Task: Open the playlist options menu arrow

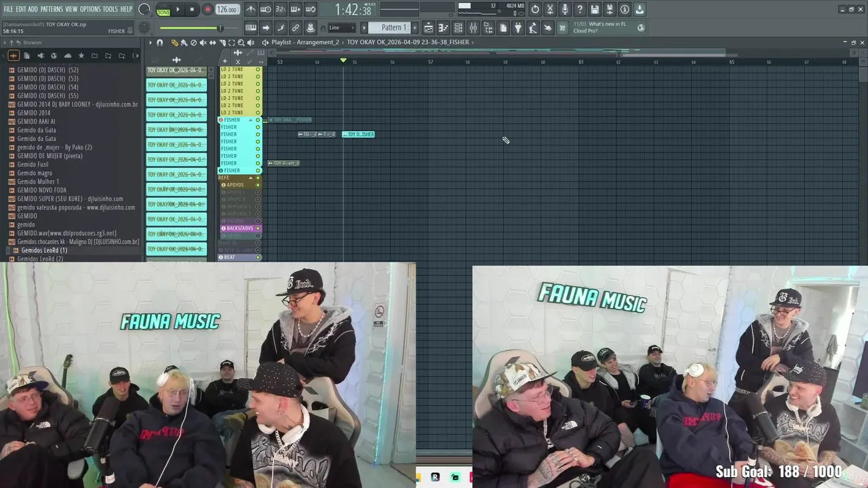Action: coord(151,42)
